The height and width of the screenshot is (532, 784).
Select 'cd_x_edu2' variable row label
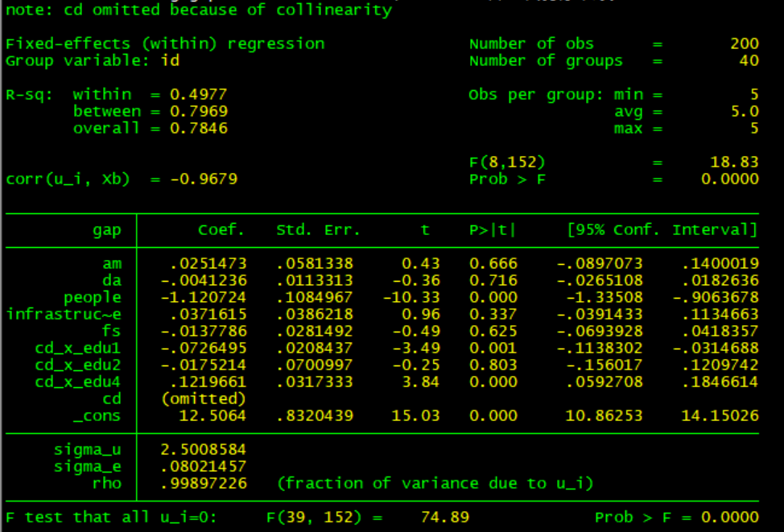pyautogui.click(x=78, y=365)
